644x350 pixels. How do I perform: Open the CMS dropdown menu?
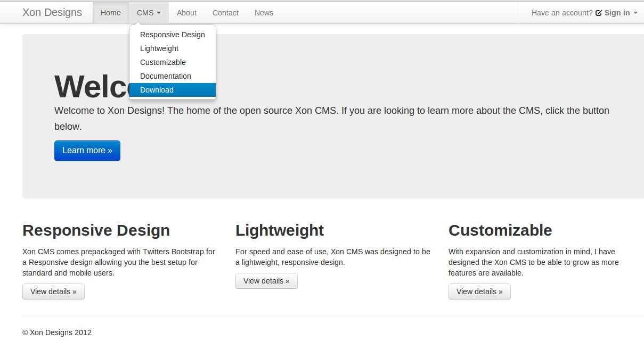(x=145, y=12)
